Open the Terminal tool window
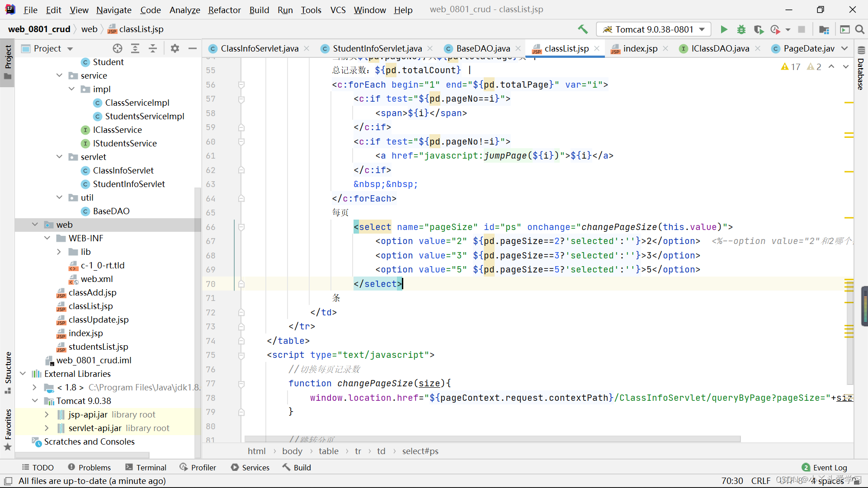The image size is (868, 488). point(146,468)
